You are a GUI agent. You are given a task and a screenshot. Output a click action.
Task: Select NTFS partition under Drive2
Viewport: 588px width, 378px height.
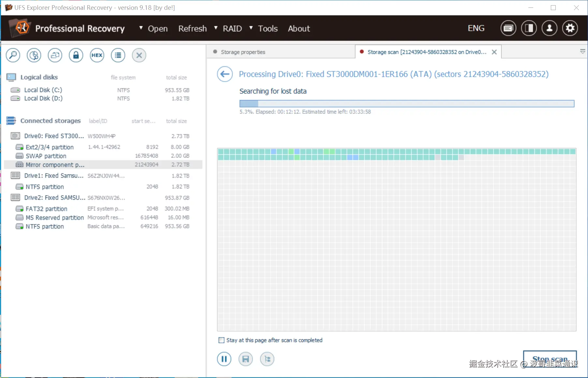click(x=103, y=226)
